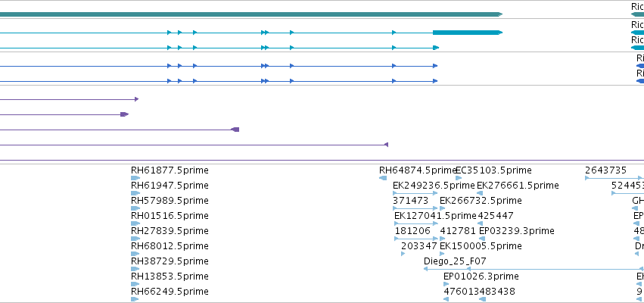This screenshot has width=644, height=303.
Task: Select the EC35103.5prime label
Action: click(493, 170)
